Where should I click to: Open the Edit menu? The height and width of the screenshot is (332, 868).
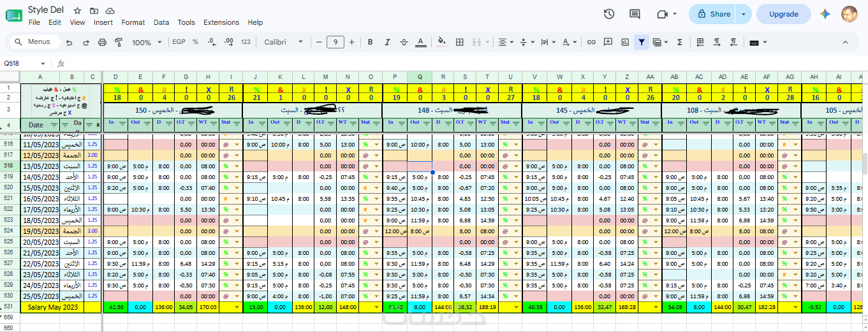55,22
